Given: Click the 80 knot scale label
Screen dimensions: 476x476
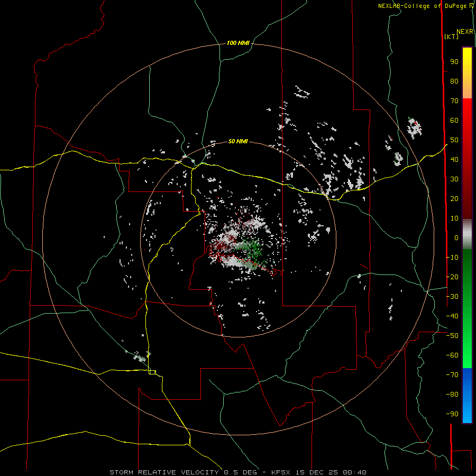Looking at the screenshot, I should pyautogui.click(x=454, y=81).
